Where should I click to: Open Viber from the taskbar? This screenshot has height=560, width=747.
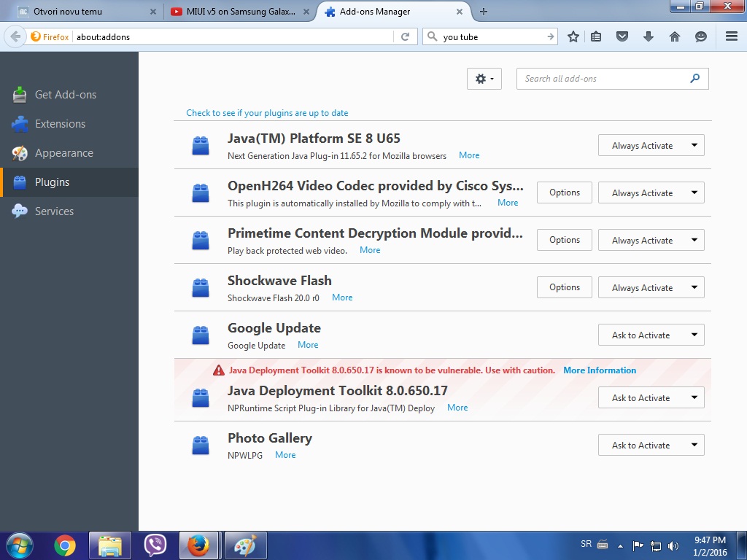[x=155, y=545]
